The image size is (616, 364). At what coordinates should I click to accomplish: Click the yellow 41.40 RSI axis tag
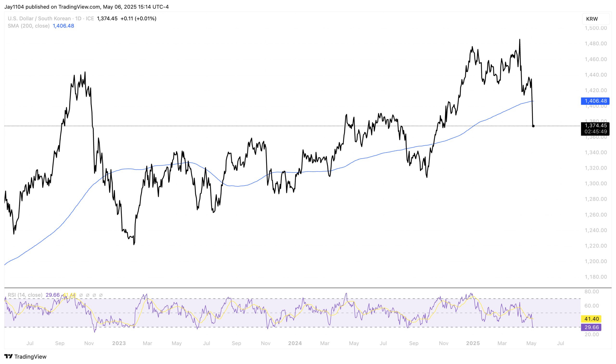tap(591, 319)
